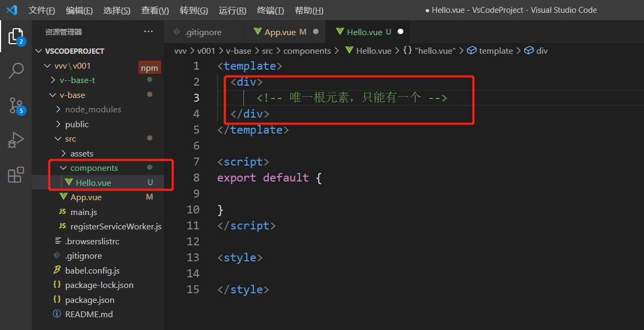Open the 转到(G) menu
644x330 pixels.
pyautogui.click(x=194, y=11)
